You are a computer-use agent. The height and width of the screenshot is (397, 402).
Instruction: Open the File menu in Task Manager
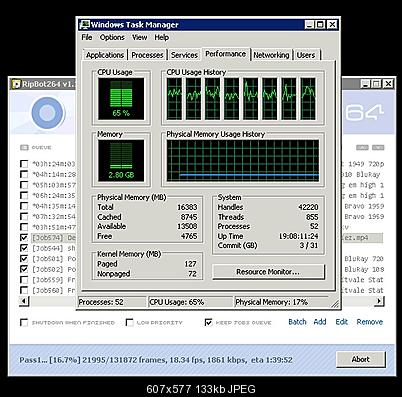(x=87, y=37)
